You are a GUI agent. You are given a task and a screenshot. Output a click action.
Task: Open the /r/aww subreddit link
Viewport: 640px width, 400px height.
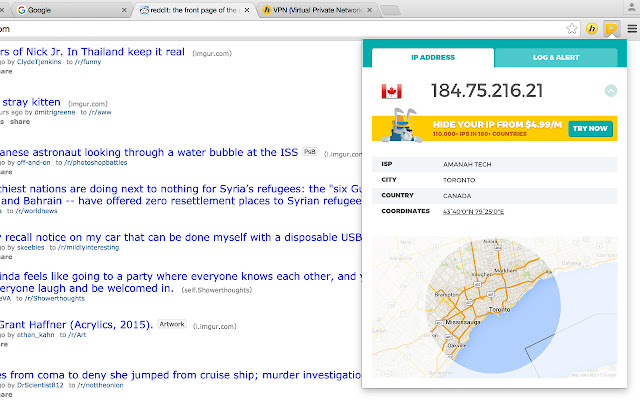point(100,112)
